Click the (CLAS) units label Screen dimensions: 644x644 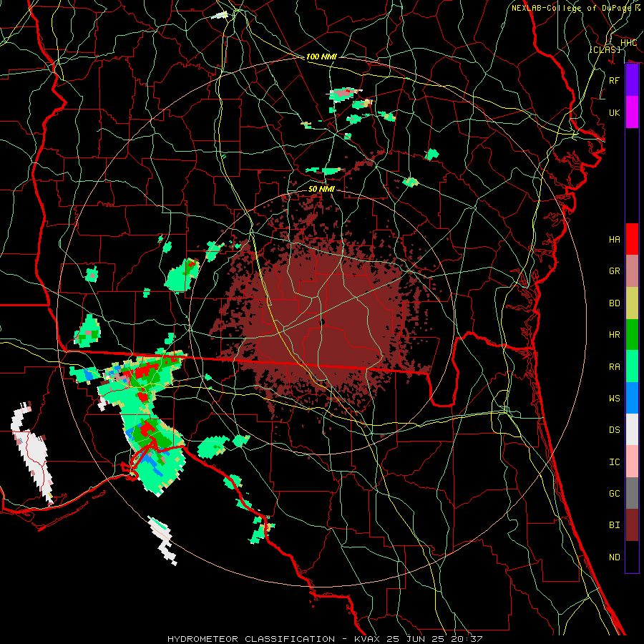tap(605, 49)
